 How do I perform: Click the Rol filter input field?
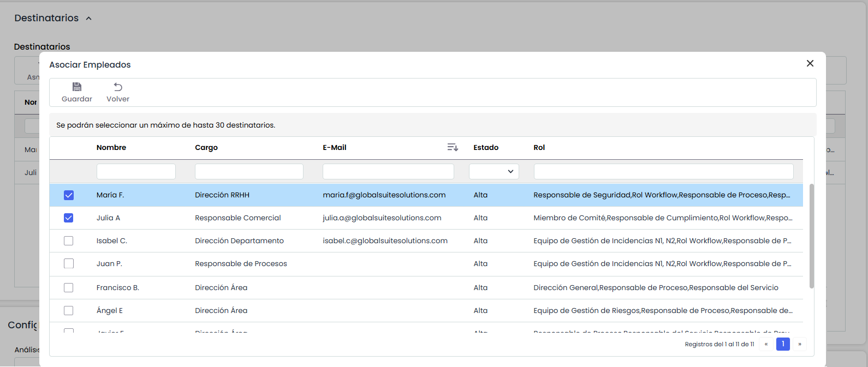coord(663,171)
